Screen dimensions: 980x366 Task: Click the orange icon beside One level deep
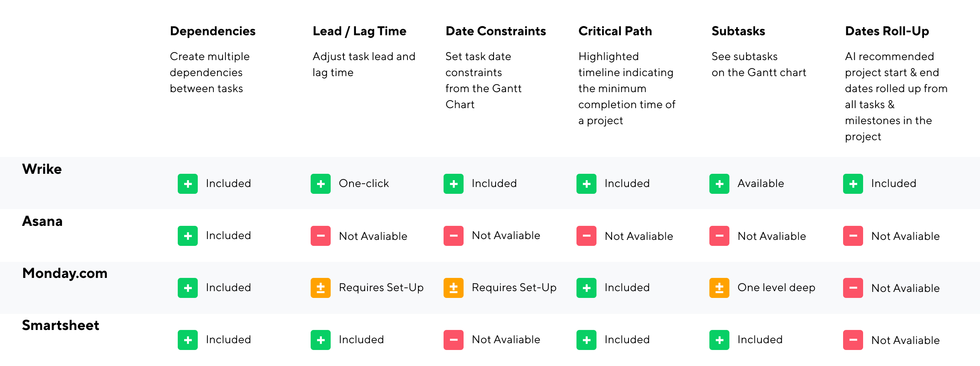coord(719,288)
